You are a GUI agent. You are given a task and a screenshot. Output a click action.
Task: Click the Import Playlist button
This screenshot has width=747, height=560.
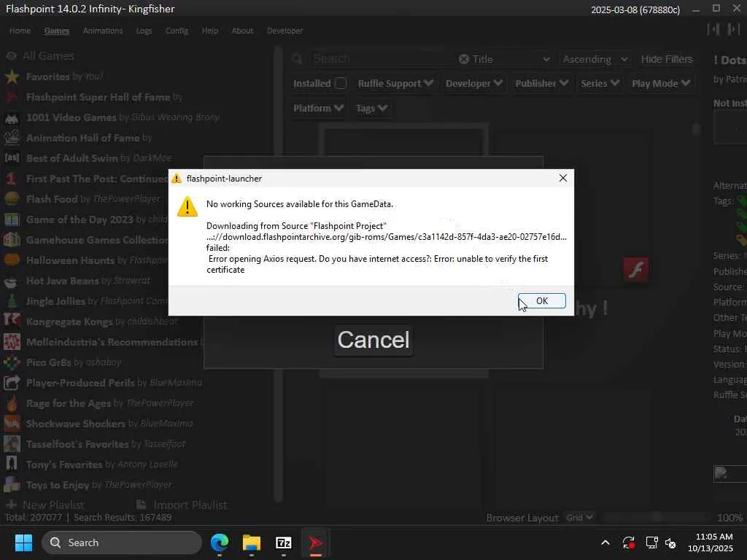click(x=182, y=505)
